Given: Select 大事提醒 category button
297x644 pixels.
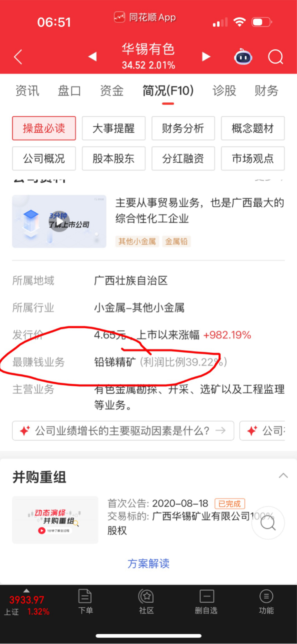Looking at the screenshot, I should click(x=114, y=128).
